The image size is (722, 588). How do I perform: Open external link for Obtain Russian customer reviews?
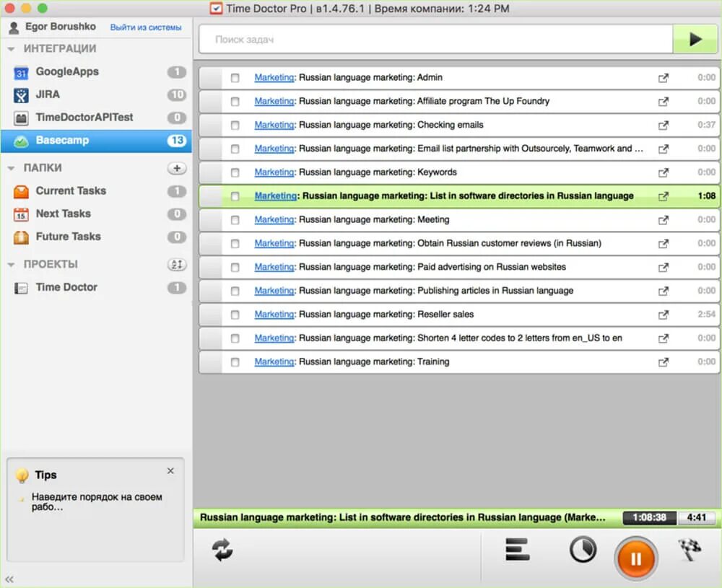tap(663, 243)
